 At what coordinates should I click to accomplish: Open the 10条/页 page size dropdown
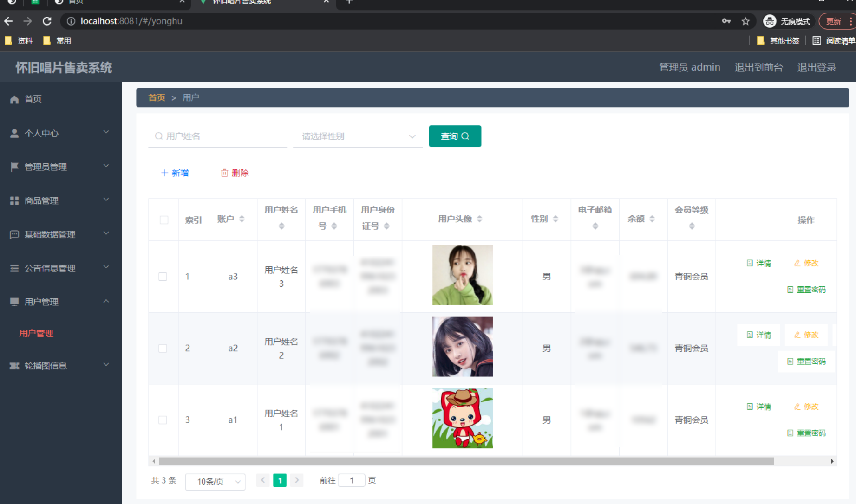pyautogui.click(x=215, y=482)
